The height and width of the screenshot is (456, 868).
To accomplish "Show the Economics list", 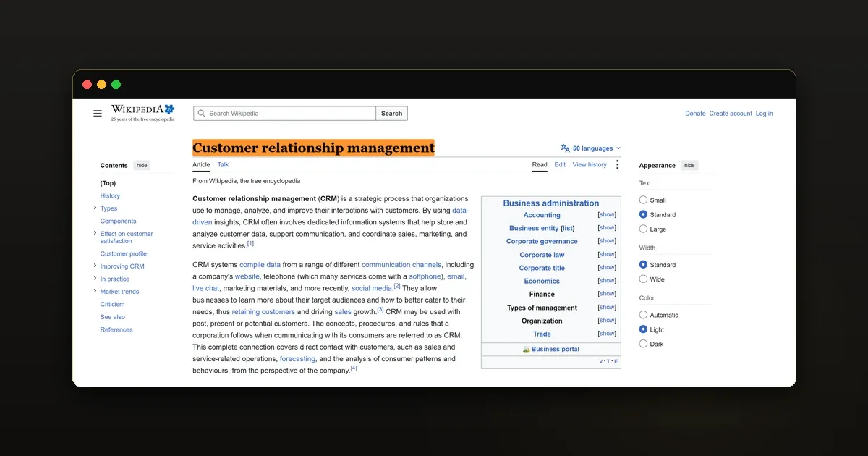I will click(607, 281).
